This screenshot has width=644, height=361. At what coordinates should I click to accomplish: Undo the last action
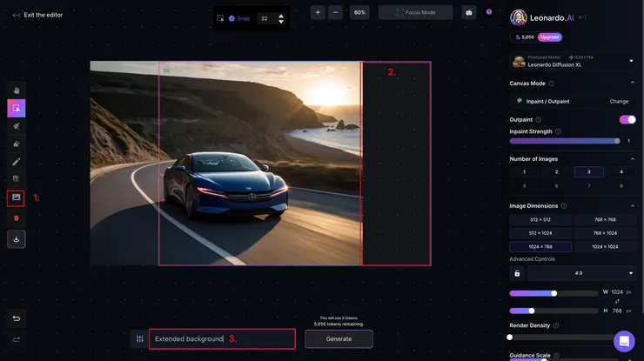[16, 318]
